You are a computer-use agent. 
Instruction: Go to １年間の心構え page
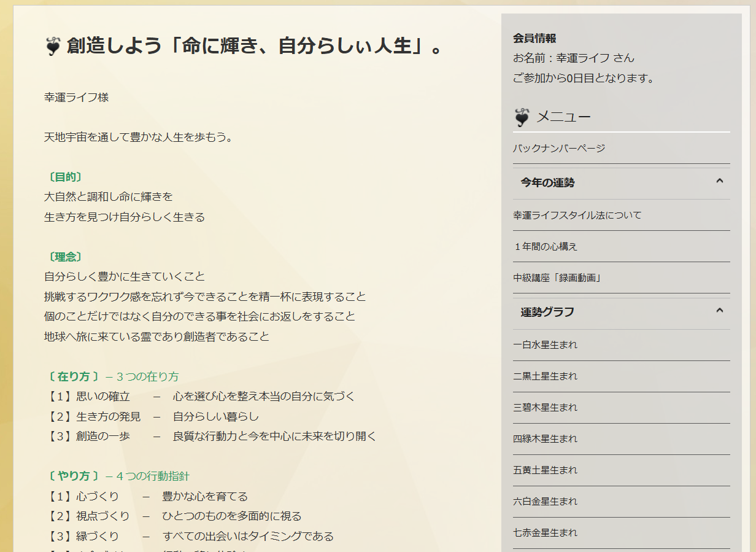pyautogui.click(x=545, y=247)
